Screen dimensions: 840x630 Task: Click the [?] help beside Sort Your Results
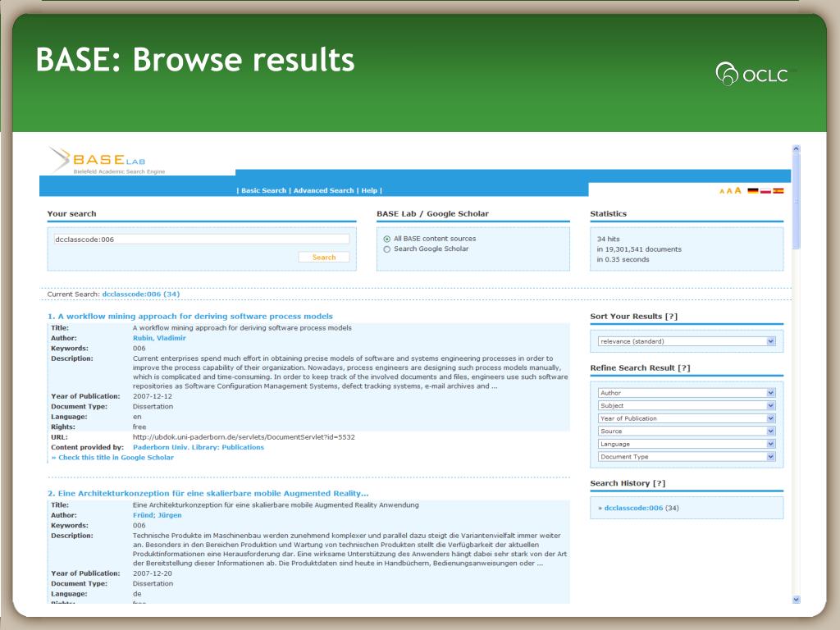[x=671, y=317]
